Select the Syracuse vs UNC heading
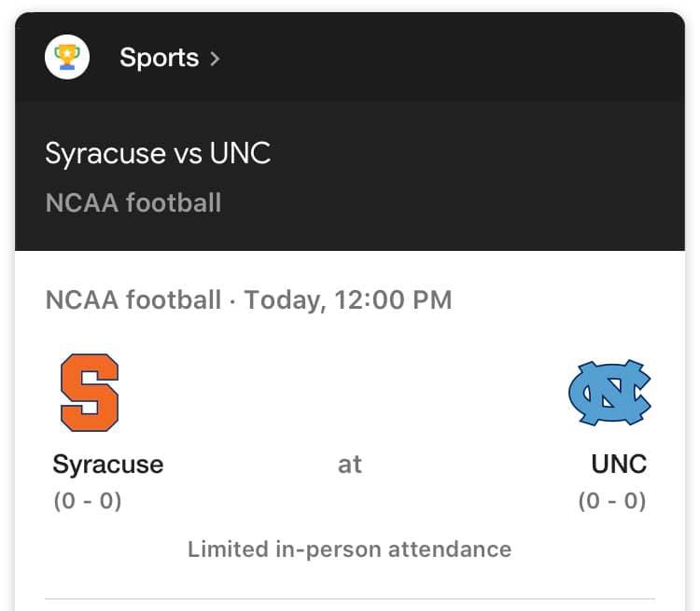 click(158, 153)
